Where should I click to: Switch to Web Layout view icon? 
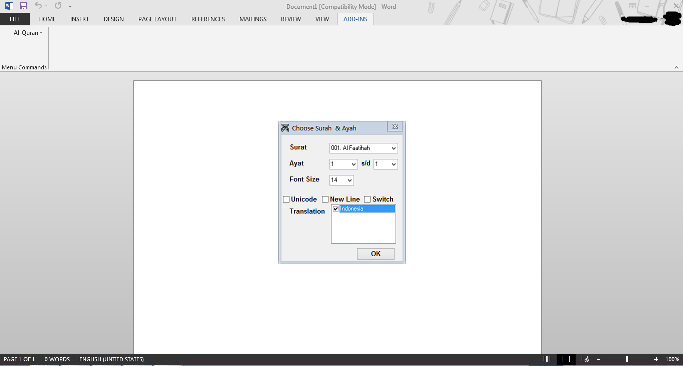587,359
